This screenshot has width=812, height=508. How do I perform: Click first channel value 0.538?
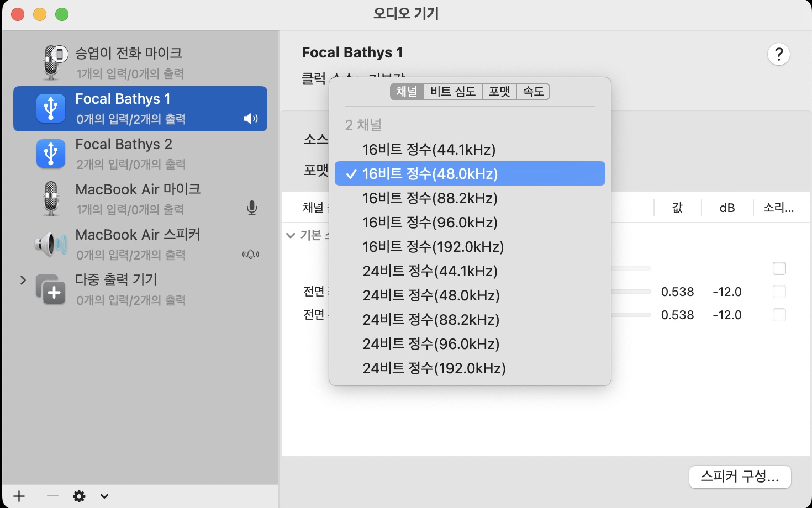(x=677, y=292)
